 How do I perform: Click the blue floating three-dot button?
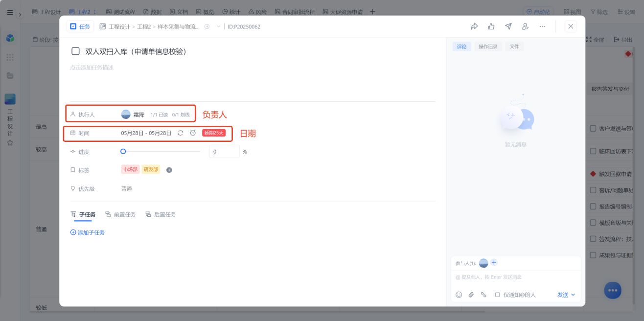[613, 290]
